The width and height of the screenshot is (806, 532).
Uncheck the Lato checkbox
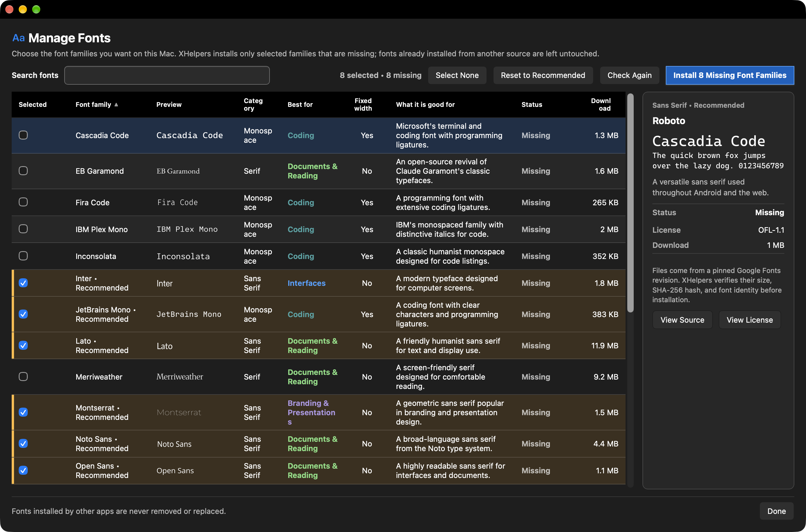point(23,345)
